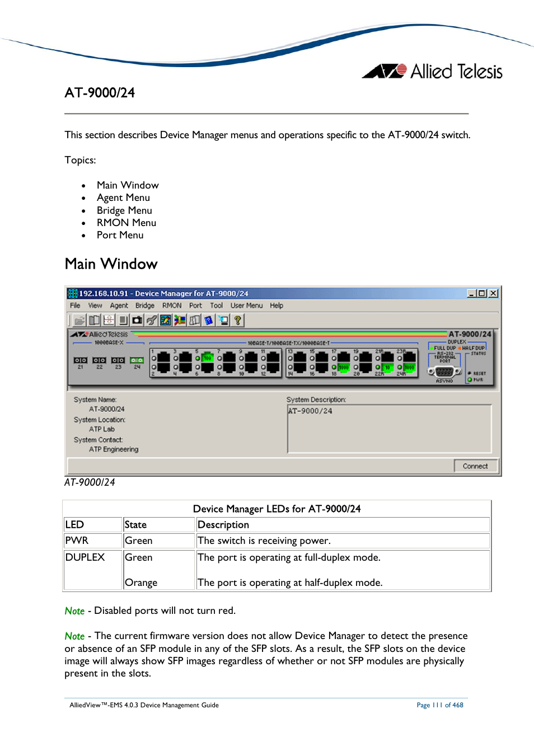Click the blue book toolbar icon

click(x=209, y=320)
